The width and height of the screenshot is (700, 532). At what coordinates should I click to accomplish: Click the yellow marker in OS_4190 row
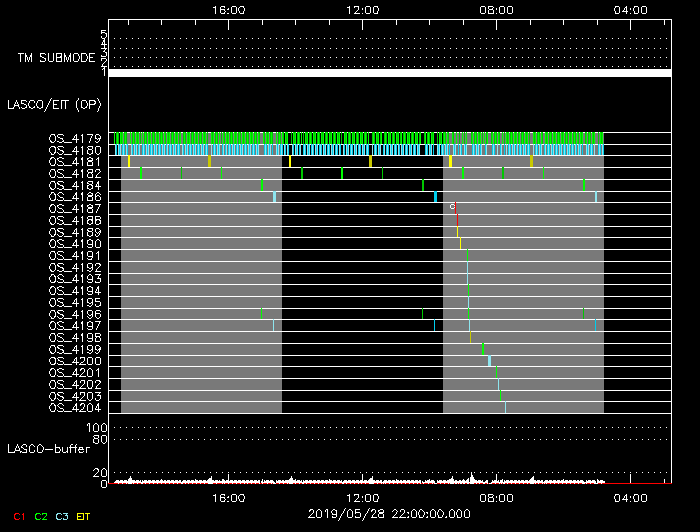[x=461, y=243]
